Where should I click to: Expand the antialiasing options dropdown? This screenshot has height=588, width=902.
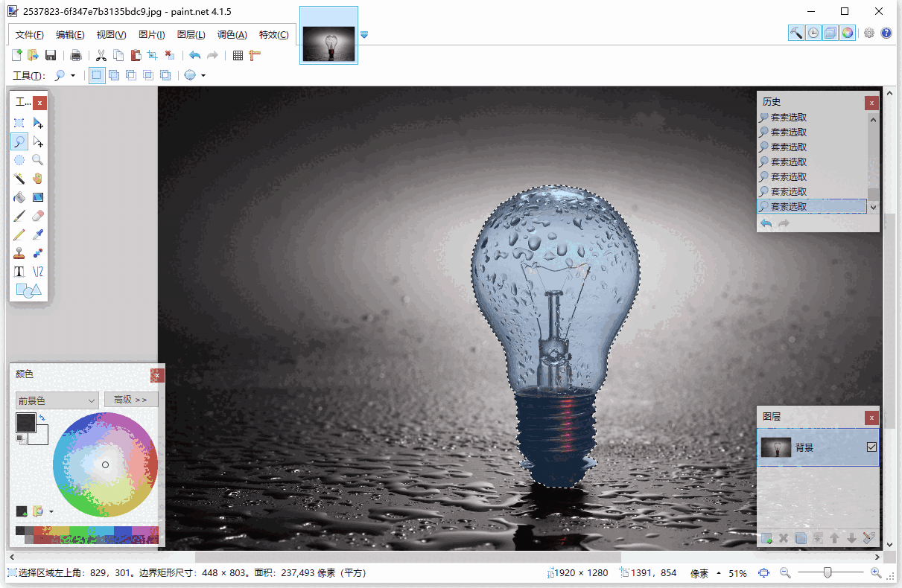click(203, 74)
